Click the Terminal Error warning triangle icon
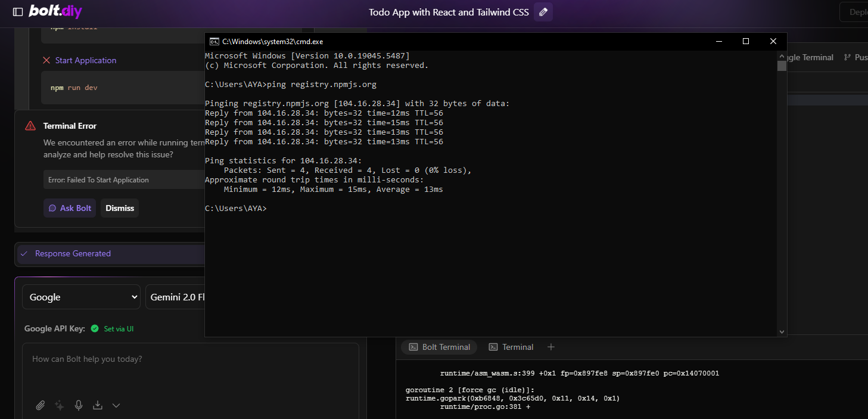This screenshot has height=419, width=868. (30, 126)
